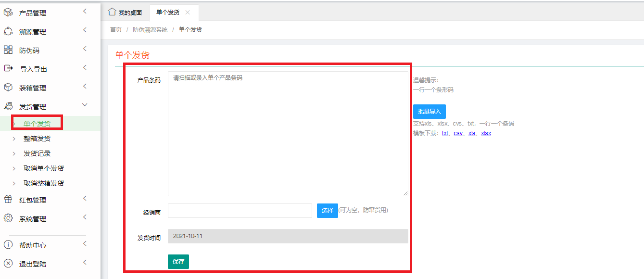This screenshot has width=644, height=279.
Task: Click the 经销商 input field
Action: tap(240, 211)
